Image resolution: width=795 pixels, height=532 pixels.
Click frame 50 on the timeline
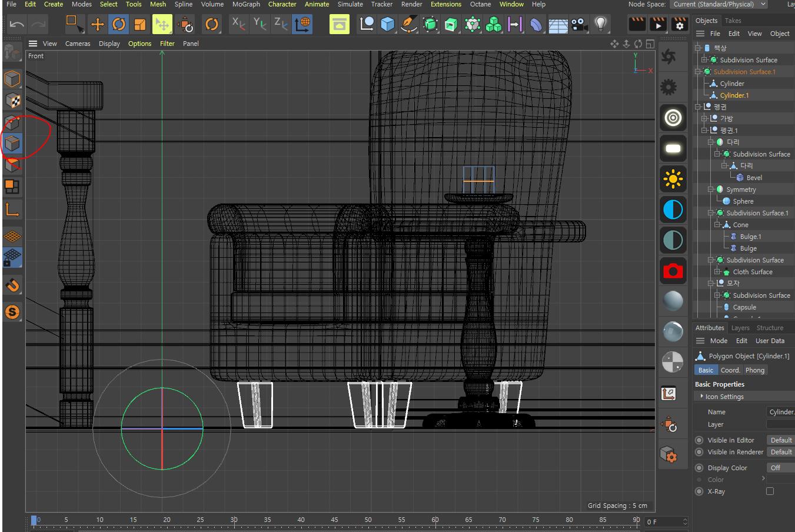pyautogui.click(x=368, y=520)
